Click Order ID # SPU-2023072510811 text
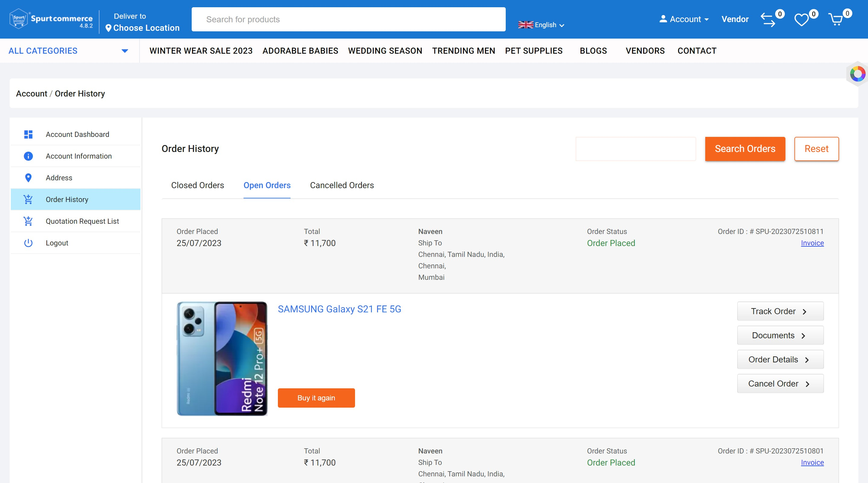 click(x=771, y=232)
